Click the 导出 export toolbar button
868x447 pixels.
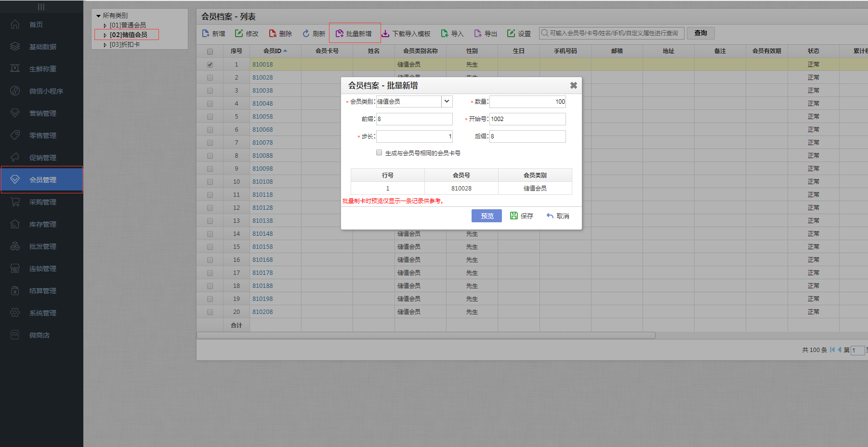pos(486,33)
